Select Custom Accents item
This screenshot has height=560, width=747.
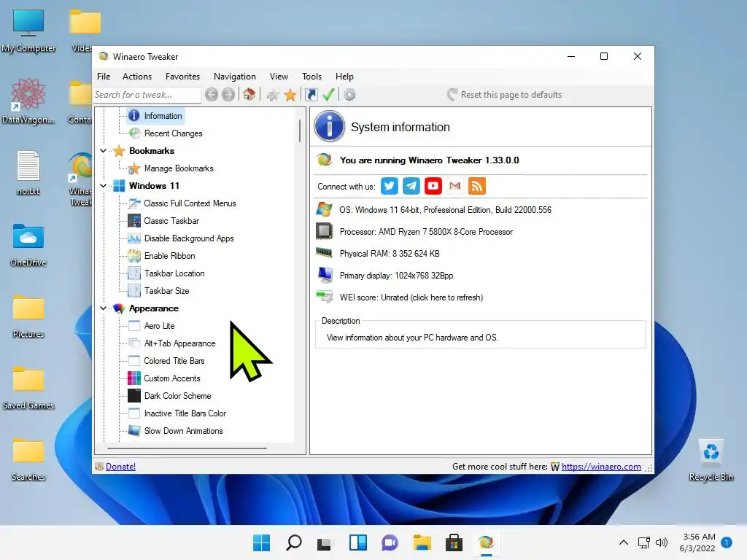172,378
